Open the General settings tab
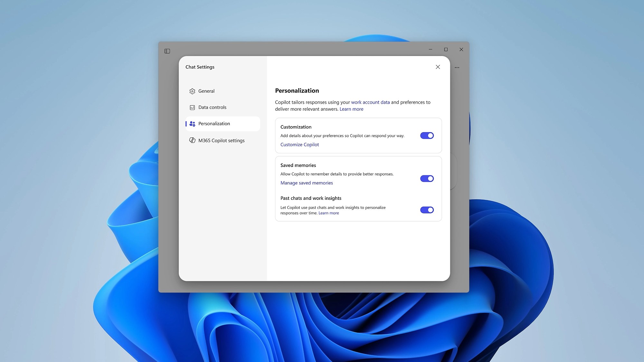Viewport: 644px width, 362px height. [x=223, y=91]
